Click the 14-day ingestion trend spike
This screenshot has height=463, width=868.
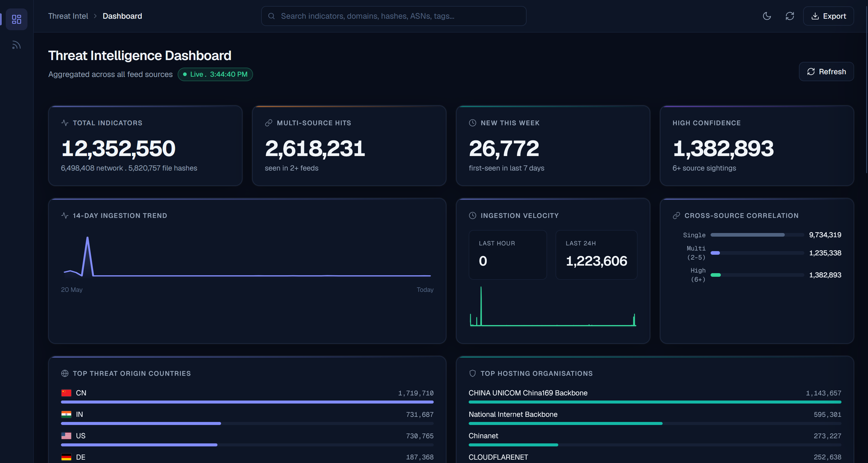[87, 256]
